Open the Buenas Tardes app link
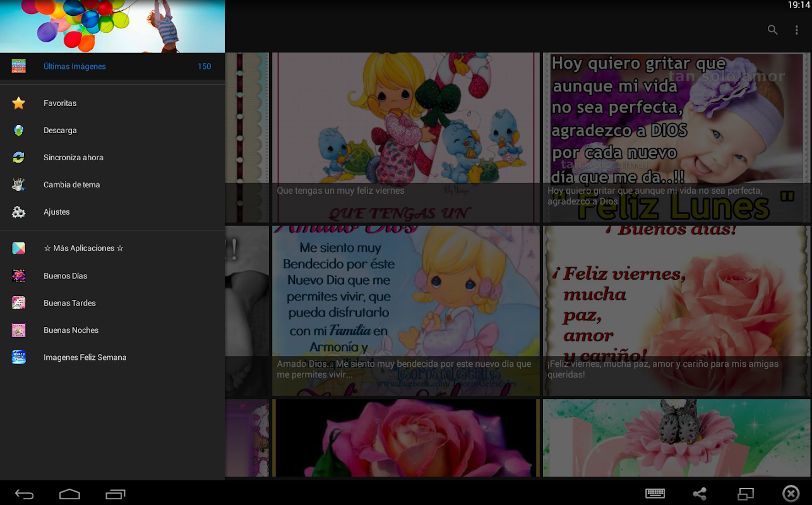Viewport: 812px width, 505px height. tap(112, 303)
